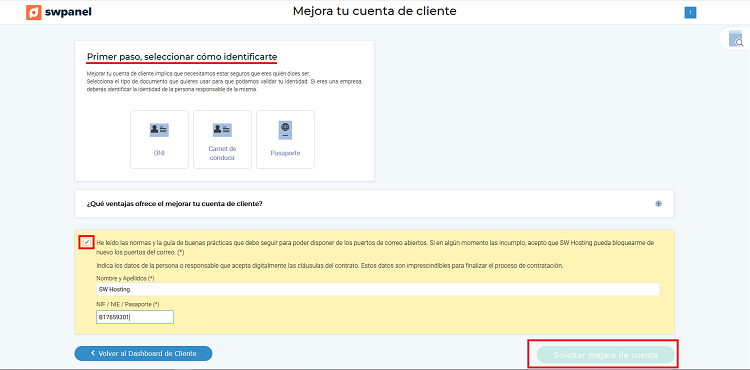
Task: Toggle the terms acceptance checkbox
Action: tap(87, 242)
